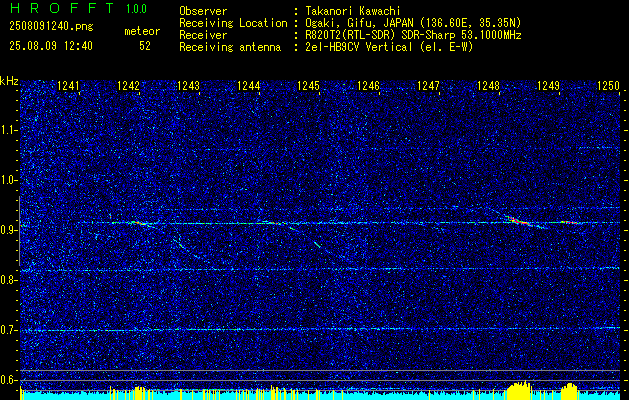Screen dimensions: 629x400
Task: Select the R820T2(RTL-SDR) SDR-Sharp 53.1000MHz text
Action: click(x=413, y=35)
